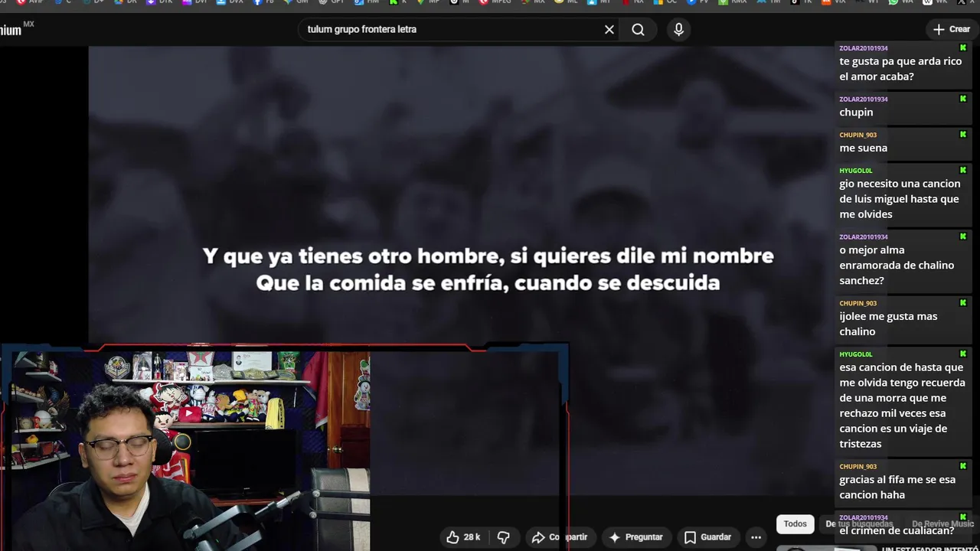980x551 pixels.
Task: Share the video via Compartir
Action: coord(560,537)
